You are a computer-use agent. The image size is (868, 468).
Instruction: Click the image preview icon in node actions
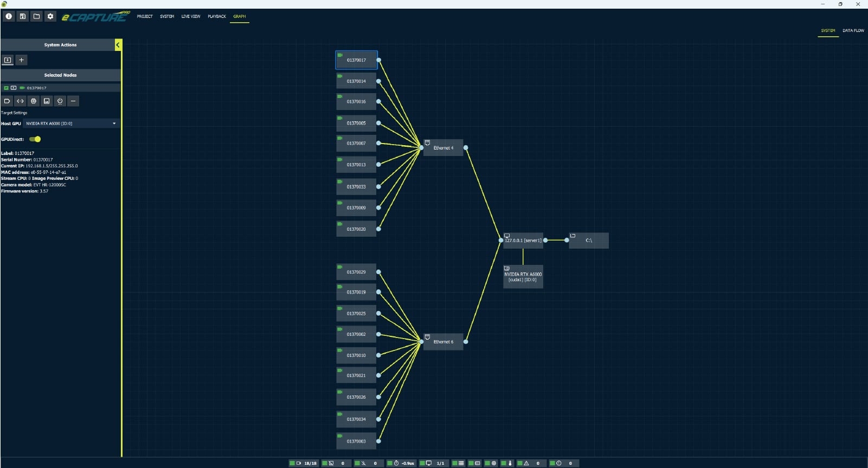47,101
